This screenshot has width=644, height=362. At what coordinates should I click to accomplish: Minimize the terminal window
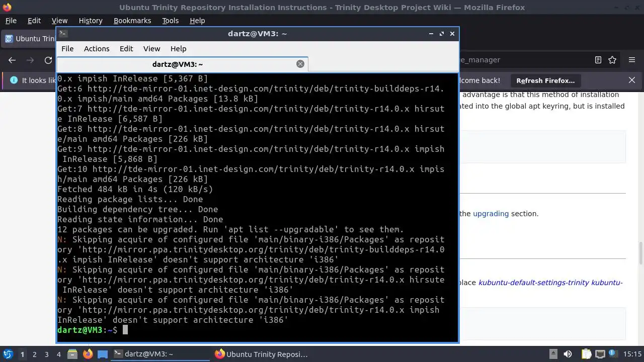point(431,34)
